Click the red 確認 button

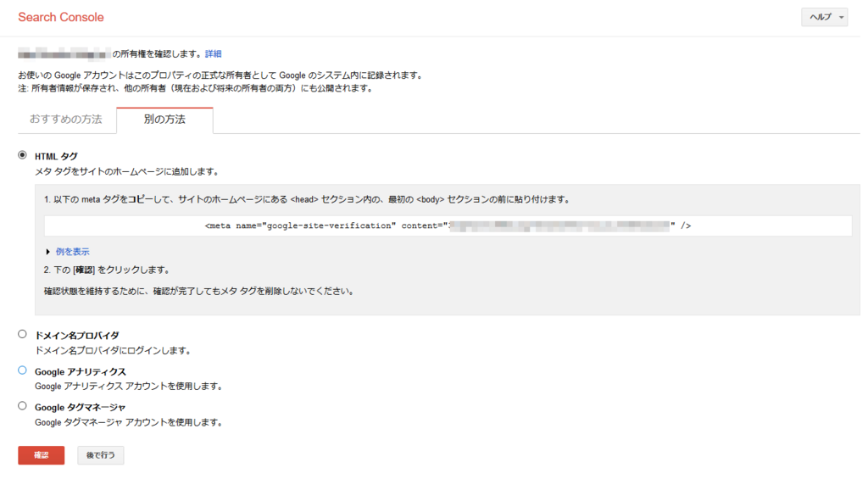pos(41,455)
